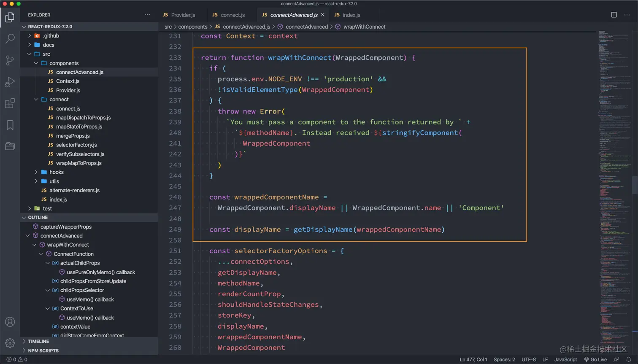Switch to the index.js tab
Screen dimensions: 638x364
coord(351,15)
